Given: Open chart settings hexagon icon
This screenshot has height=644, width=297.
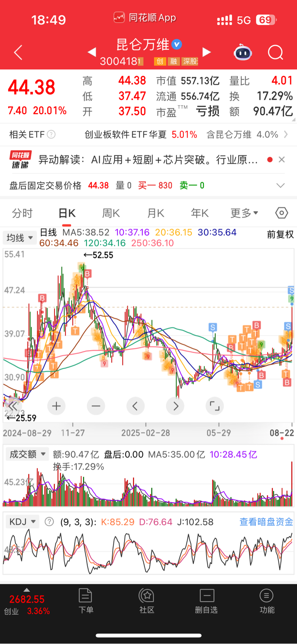Looking at the screenshot, I should (282, 213).
